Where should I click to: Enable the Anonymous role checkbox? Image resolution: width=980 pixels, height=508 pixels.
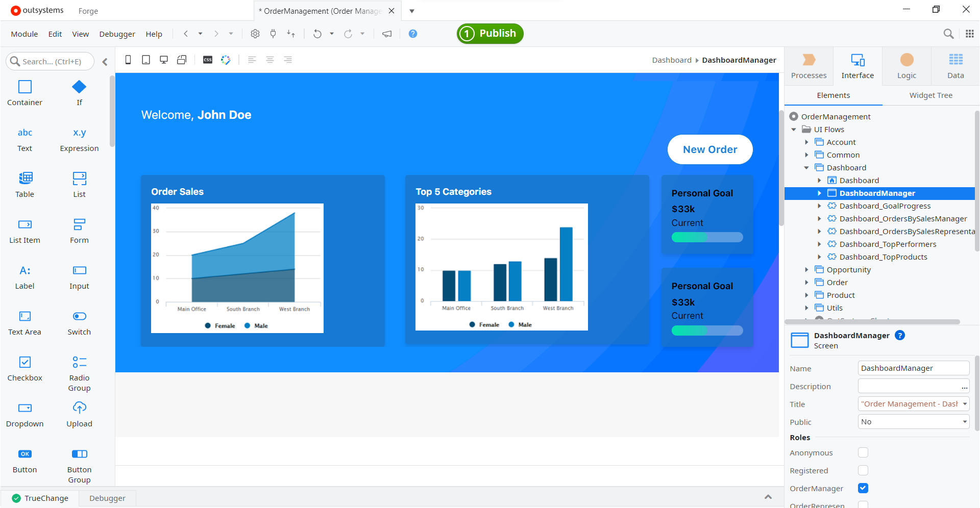tap(863, 452)
